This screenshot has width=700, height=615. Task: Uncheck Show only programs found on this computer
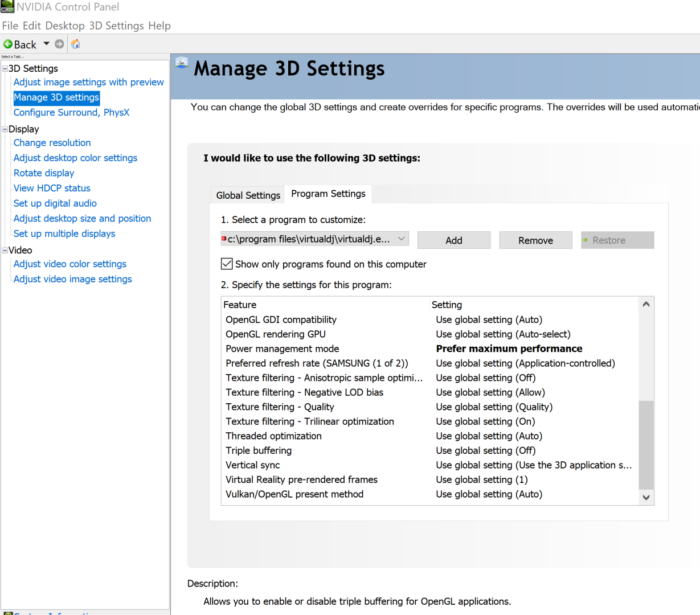(x=227, y=264)
